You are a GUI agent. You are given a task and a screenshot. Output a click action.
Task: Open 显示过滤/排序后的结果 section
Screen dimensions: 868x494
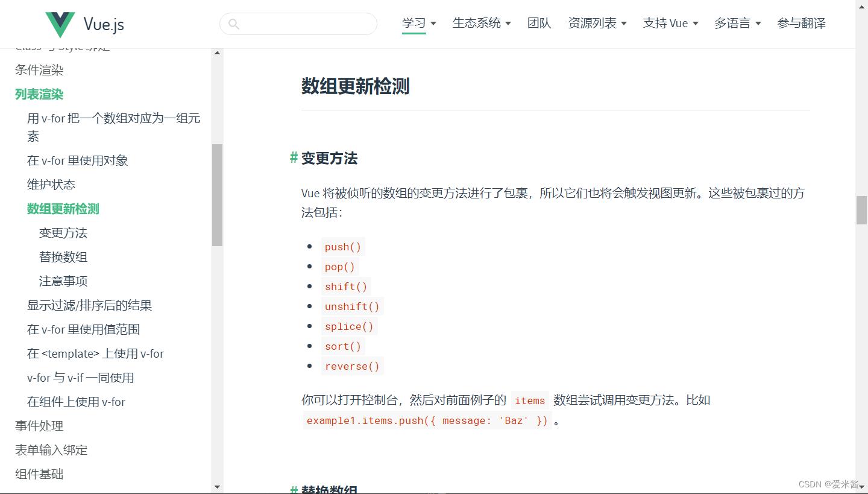pos(90,305)
